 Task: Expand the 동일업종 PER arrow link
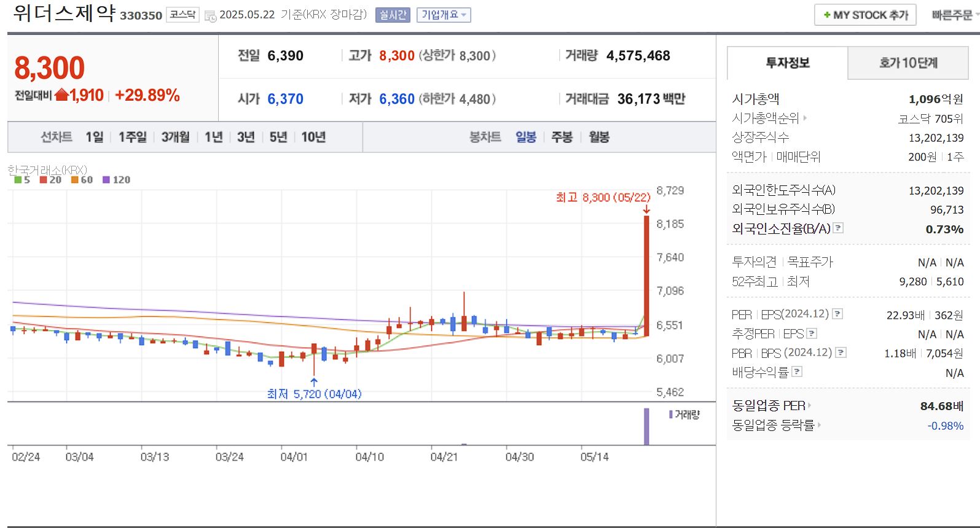tap(810, 405)
